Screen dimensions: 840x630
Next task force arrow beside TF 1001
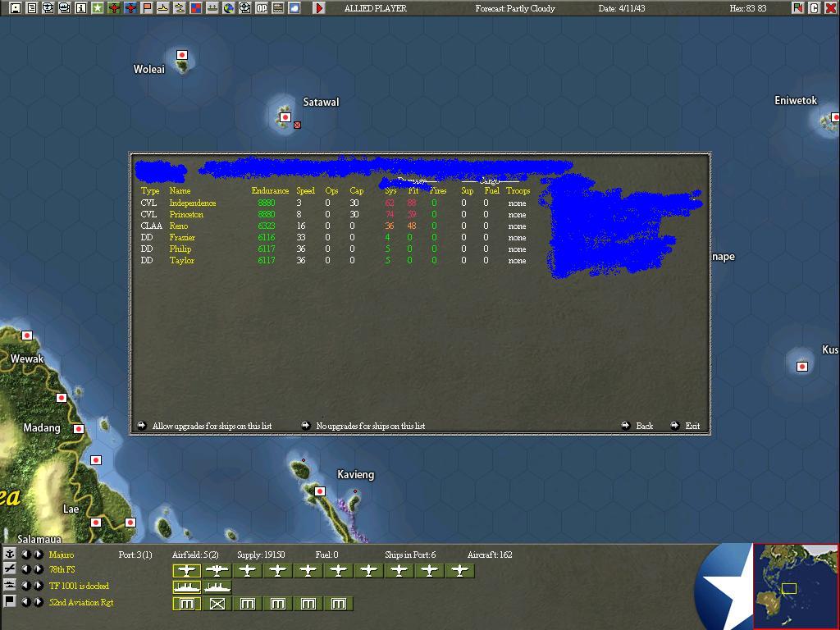tap(39, 586)
